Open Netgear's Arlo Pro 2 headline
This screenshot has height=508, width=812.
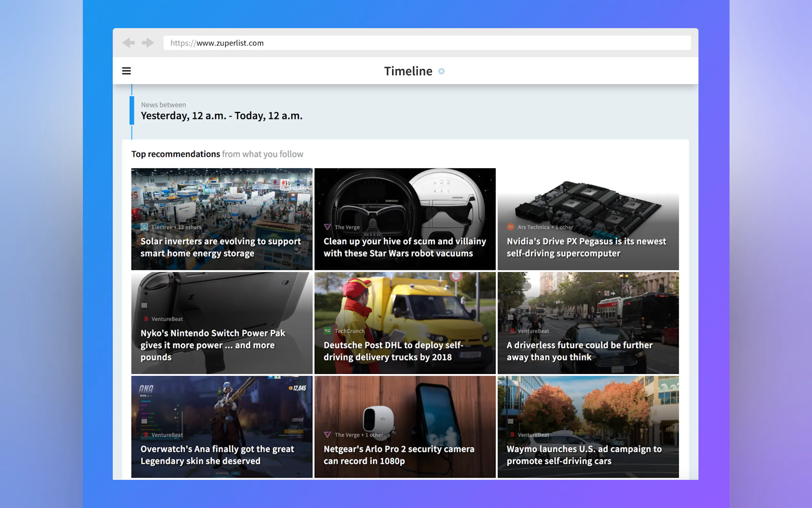coord(399,455)
